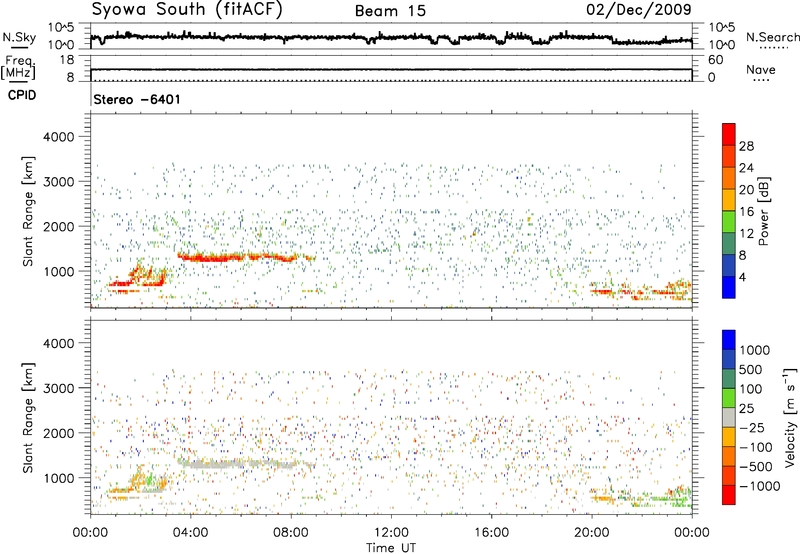Click the '08:00' time axis tick label
This screenshot has height=554, width=800.
point(291,533)
